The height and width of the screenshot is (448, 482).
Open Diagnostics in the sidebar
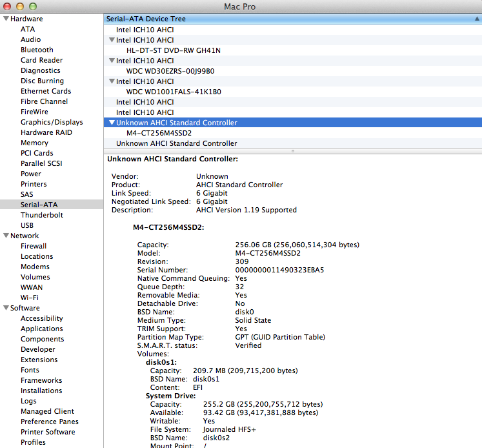point(40,70)
